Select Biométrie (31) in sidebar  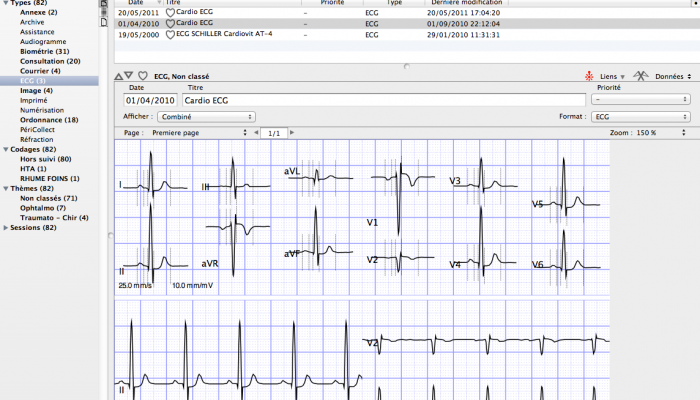pos(45,51)
